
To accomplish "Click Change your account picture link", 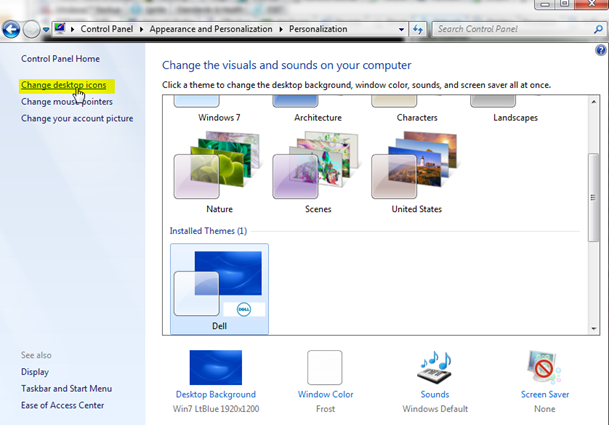I will (77, 118).
